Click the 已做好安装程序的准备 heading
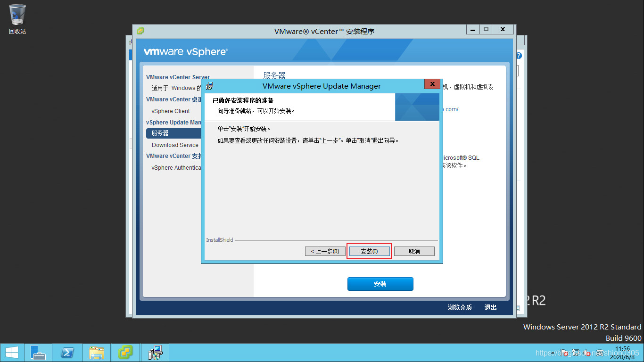The image size is (644, 362). click(x=243, y=101)
